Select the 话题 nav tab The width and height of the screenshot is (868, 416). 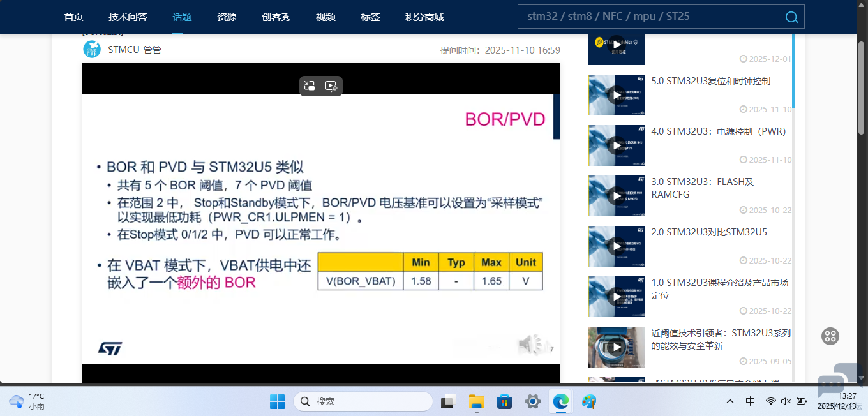[182, 17]
